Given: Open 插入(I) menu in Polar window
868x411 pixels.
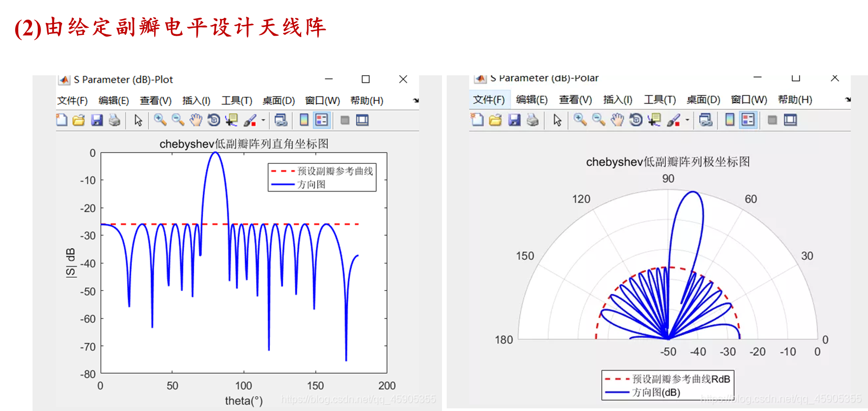Looking at the screenshot, I should [617, 100].
